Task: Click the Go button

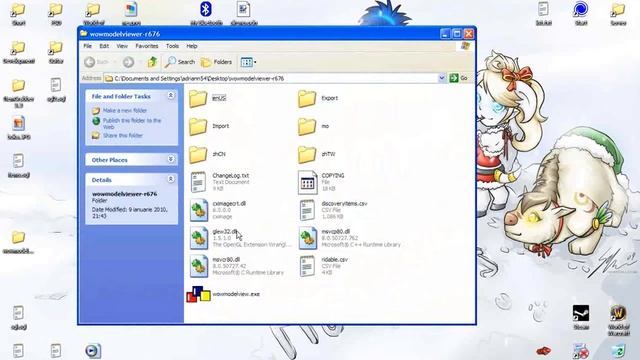Action: pos(459,78)
